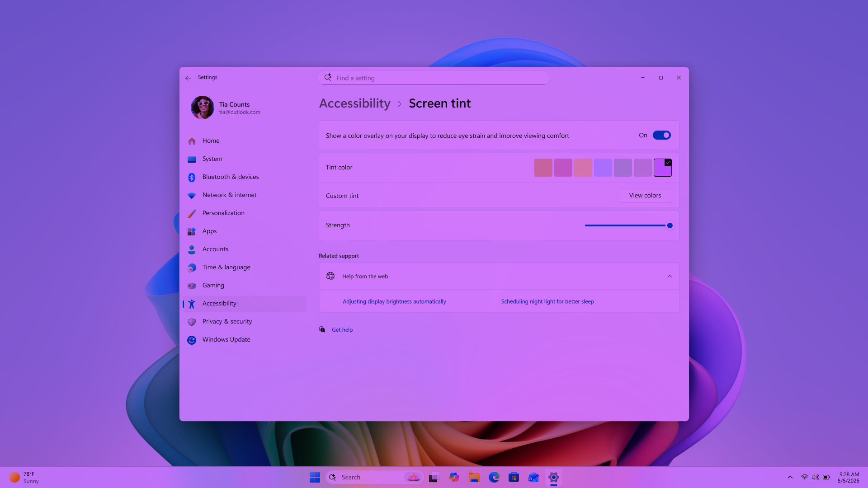The image size is (868, 488).
Task: Open Apps settings page
Action: [x=244, y=231]
